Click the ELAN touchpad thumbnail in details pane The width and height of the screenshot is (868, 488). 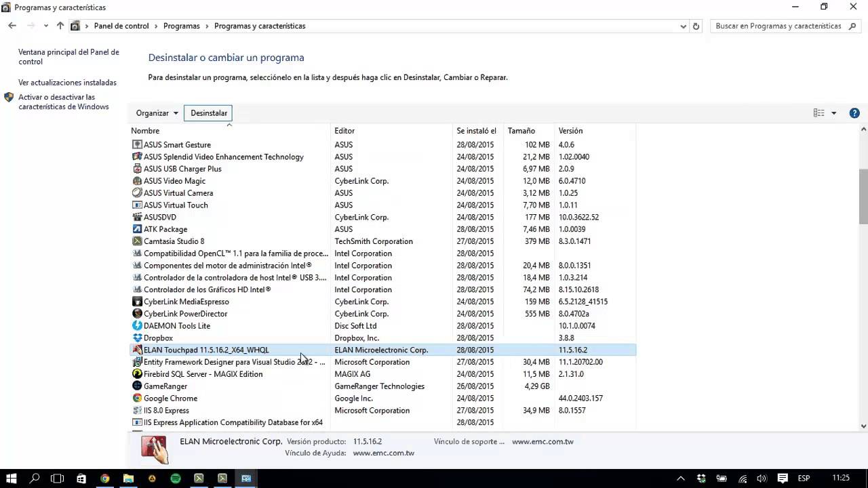tap(155, 449)
